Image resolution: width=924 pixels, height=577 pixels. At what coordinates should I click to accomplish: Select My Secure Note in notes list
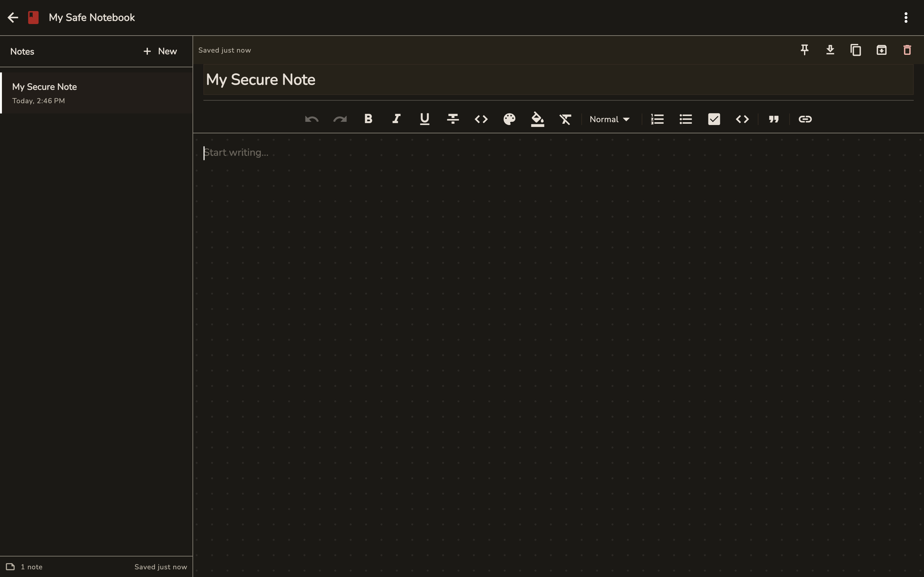coord(96,93)
